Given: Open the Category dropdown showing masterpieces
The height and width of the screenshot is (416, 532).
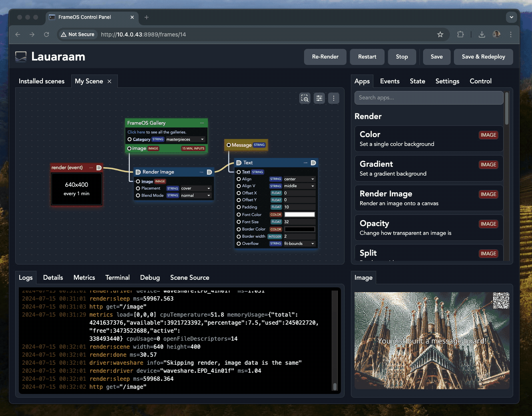Looking at the screenshot, I should coord(185,139).
